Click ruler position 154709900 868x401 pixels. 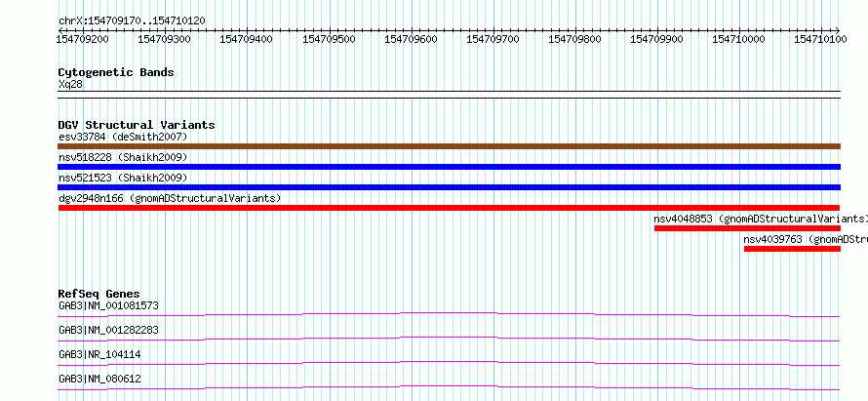656,39
